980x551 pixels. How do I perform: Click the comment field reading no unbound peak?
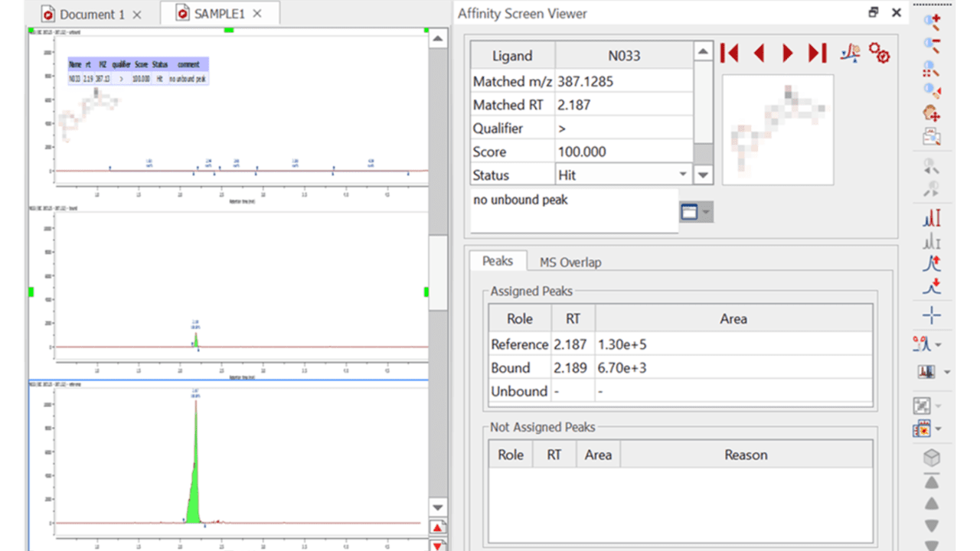click(x=574, y=211)
